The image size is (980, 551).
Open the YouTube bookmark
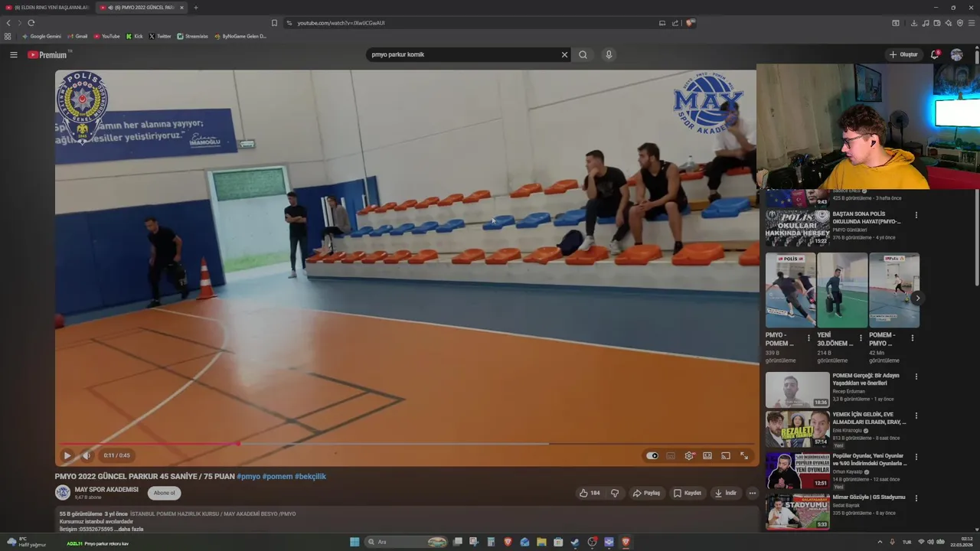coord(106,36)
